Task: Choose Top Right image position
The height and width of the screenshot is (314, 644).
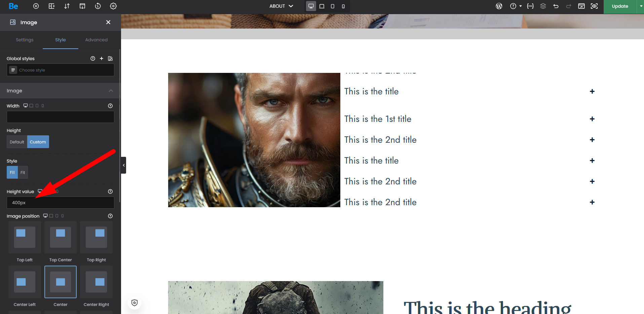Action: (x=96, y=237)
